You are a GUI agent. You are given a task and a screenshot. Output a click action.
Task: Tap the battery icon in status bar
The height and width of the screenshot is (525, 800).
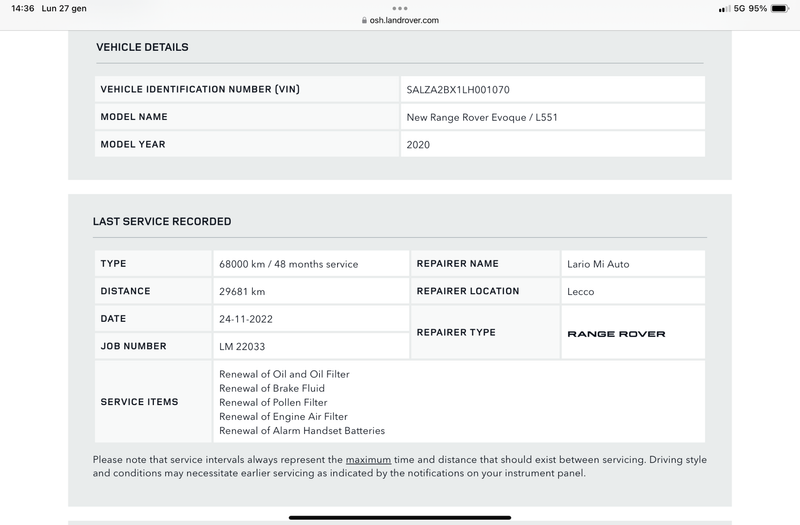(780, 8)
